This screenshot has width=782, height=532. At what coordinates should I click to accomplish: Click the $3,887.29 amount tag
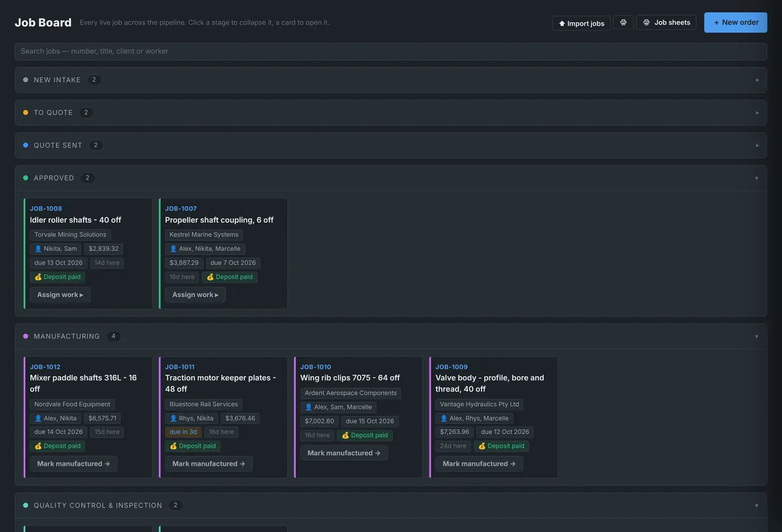184,263
